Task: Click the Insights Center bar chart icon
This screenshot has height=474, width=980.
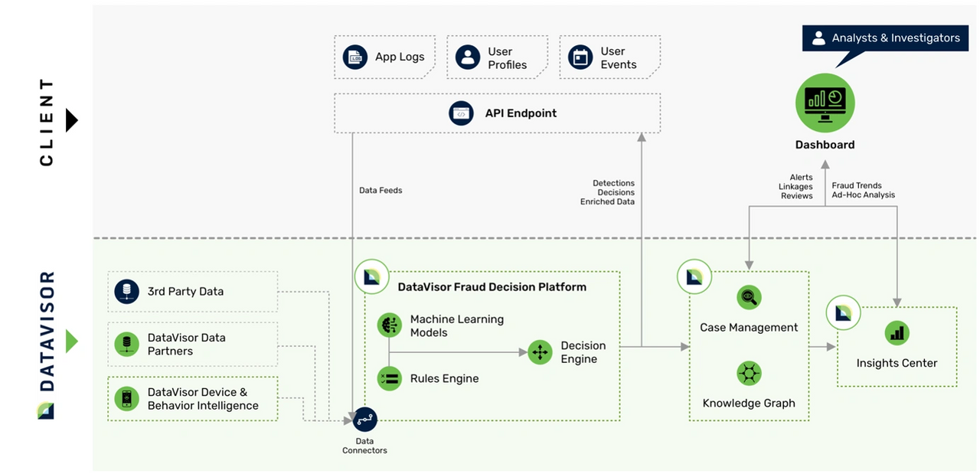Action: [x=897, y=333]
